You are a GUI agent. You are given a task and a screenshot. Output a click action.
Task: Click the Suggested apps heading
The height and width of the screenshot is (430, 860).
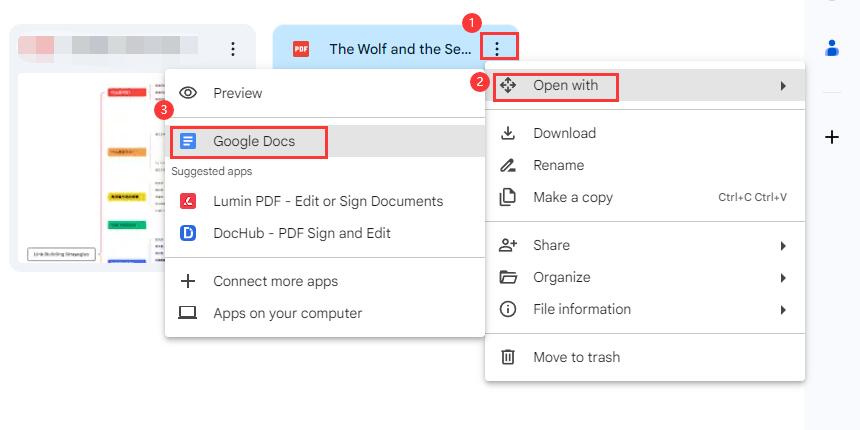tap(212, 171)
